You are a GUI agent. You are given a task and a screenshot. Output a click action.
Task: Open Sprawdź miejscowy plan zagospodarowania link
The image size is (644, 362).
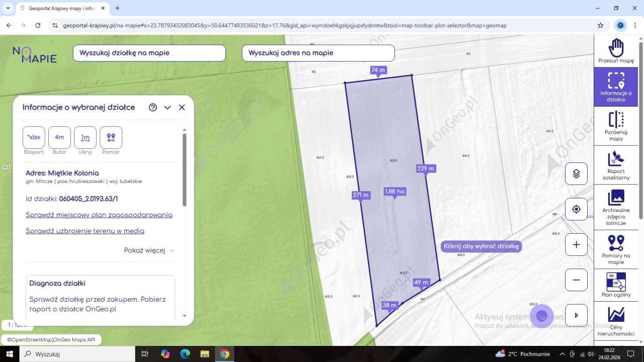pos(99,215)
